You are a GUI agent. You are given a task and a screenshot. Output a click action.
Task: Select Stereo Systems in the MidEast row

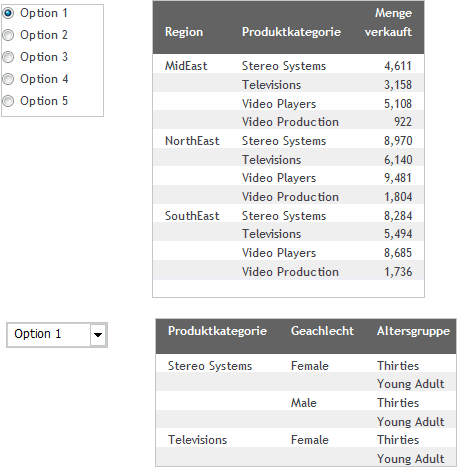284,66
